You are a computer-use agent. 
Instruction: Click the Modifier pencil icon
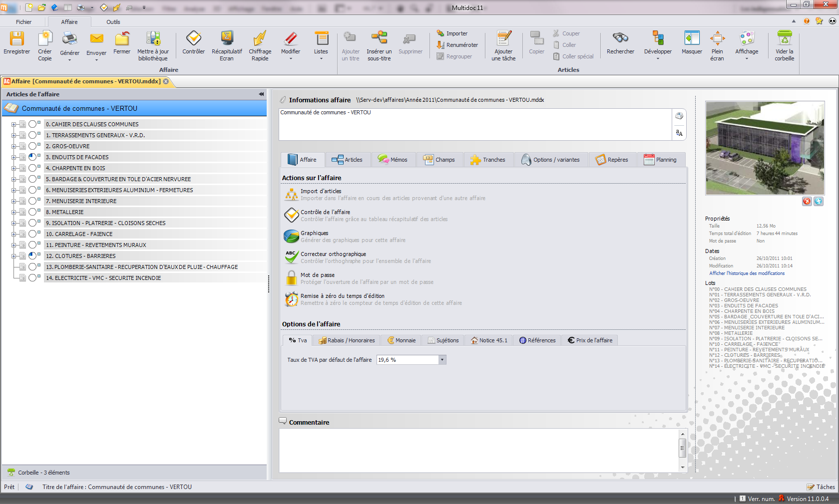[290, 38]
